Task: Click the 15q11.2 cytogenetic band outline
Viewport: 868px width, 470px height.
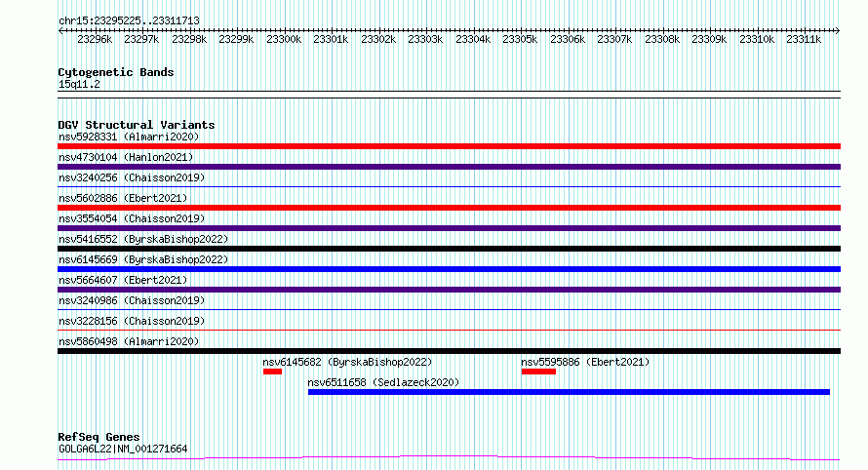Action: tap(449, 95)
